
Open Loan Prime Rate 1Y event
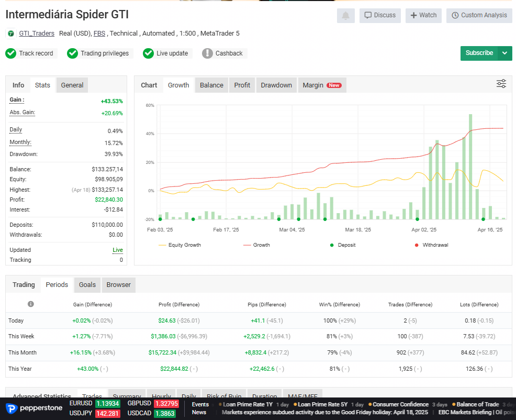pos(248,404)
